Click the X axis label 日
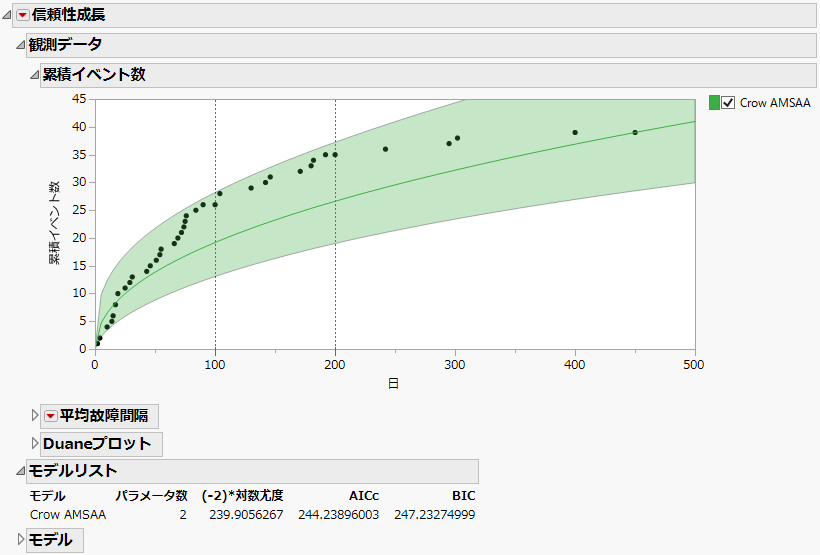Image resolution: width=820 pixels, height=555 pixels. [393, 384]
